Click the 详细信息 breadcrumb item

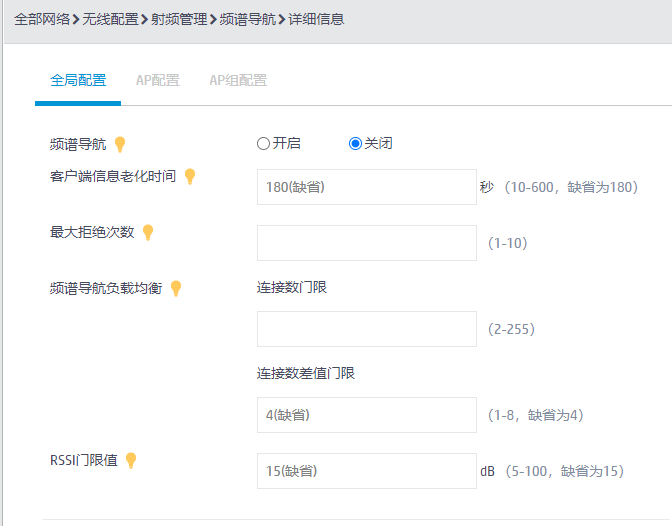316,19
